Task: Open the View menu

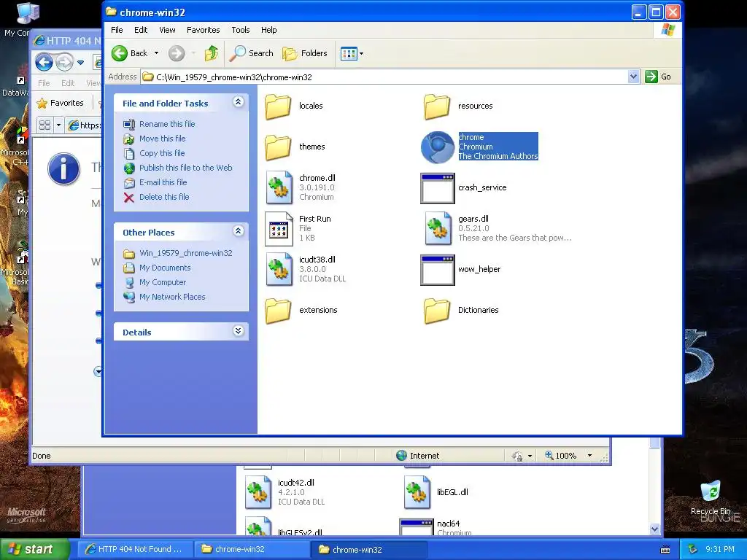Action: [x=167, y=30]
